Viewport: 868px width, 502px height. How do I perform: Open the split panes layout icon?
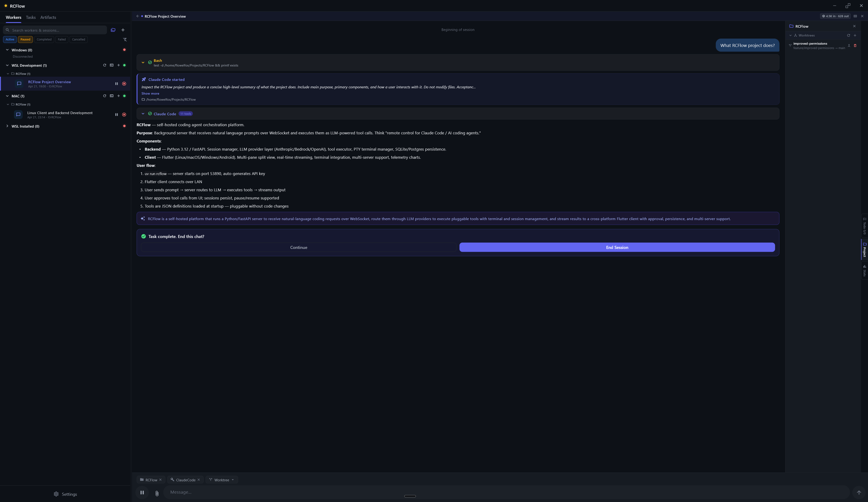[855, 16]
